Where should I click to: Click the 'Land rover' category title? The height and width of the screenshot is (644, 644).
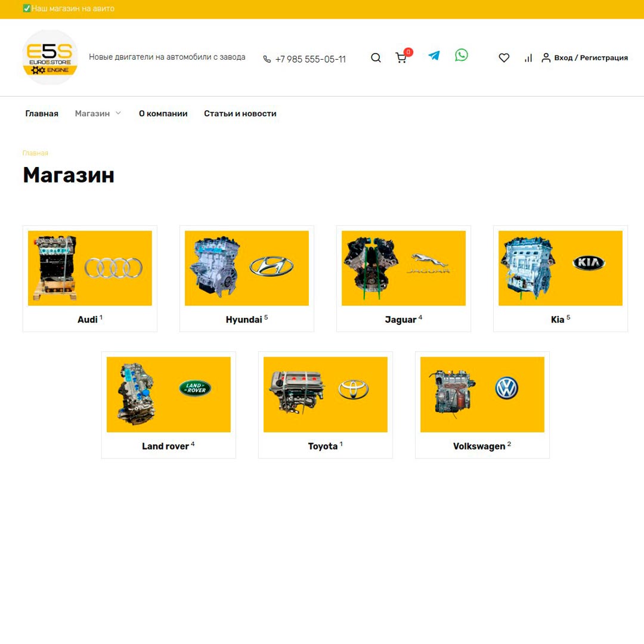pos(166,446)
